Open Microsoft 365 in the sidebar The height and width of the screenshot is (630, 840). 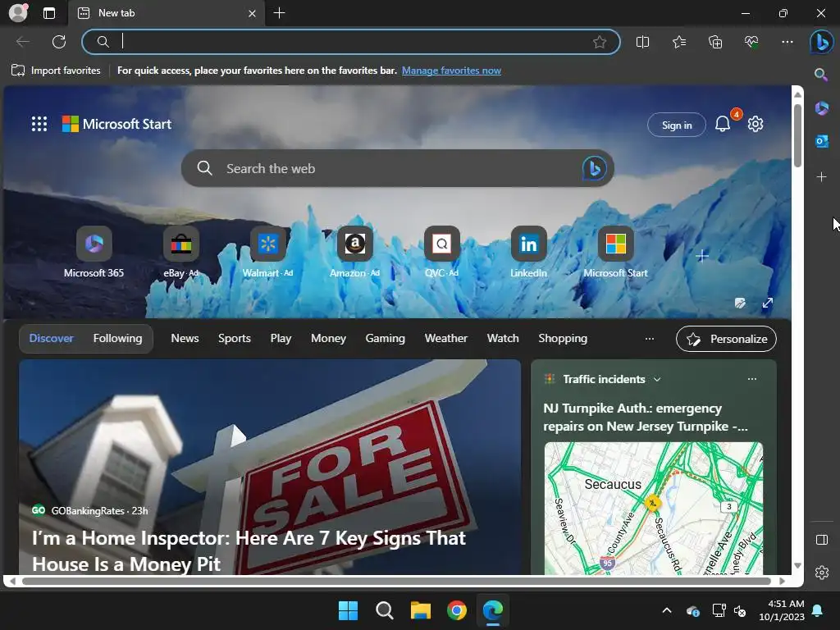(x=821, y=109)
